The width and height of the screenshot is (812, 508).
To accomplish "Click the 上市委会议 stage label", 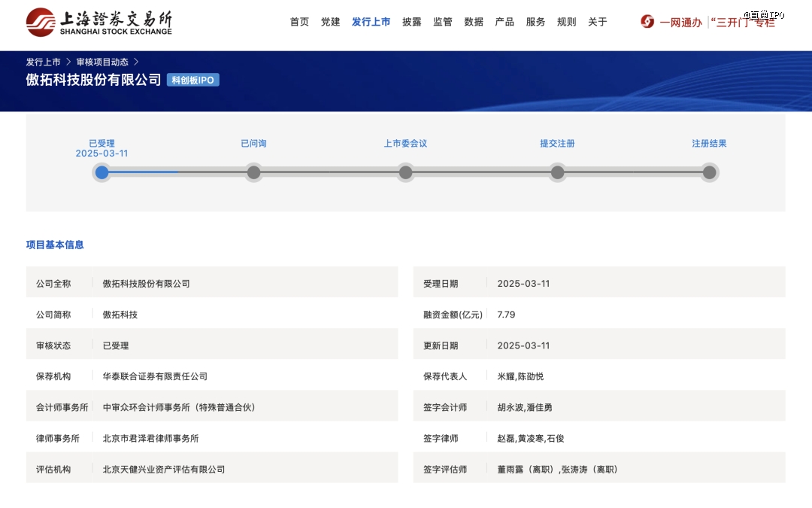I will [x=405, y=144].
